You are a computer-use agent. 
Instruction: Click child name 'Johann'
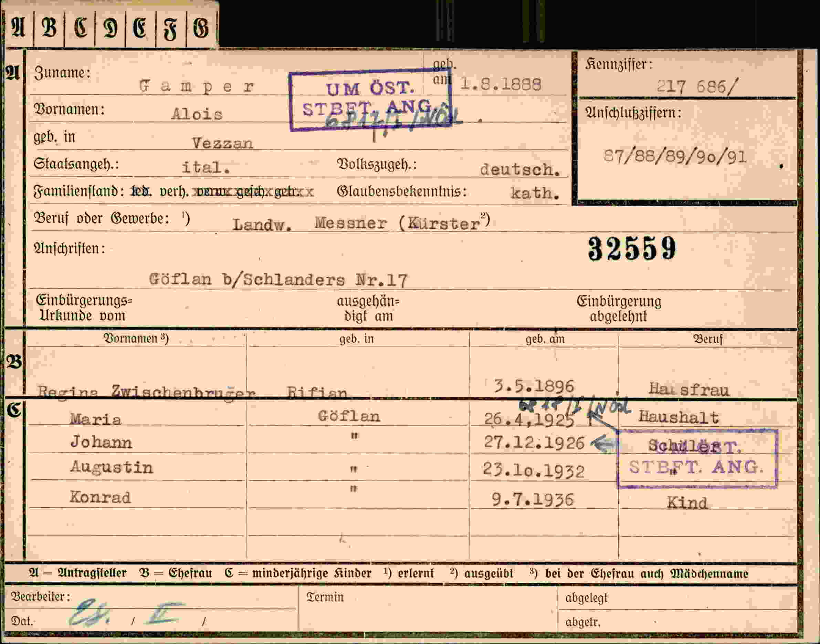coord(101,442)
